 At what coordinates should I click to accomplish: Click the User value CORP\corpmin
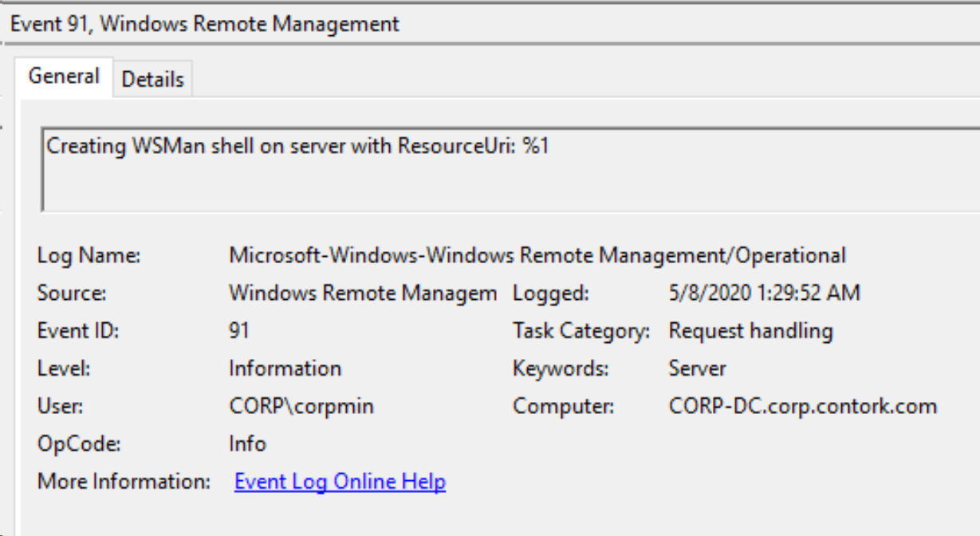[x=301, y=406]
